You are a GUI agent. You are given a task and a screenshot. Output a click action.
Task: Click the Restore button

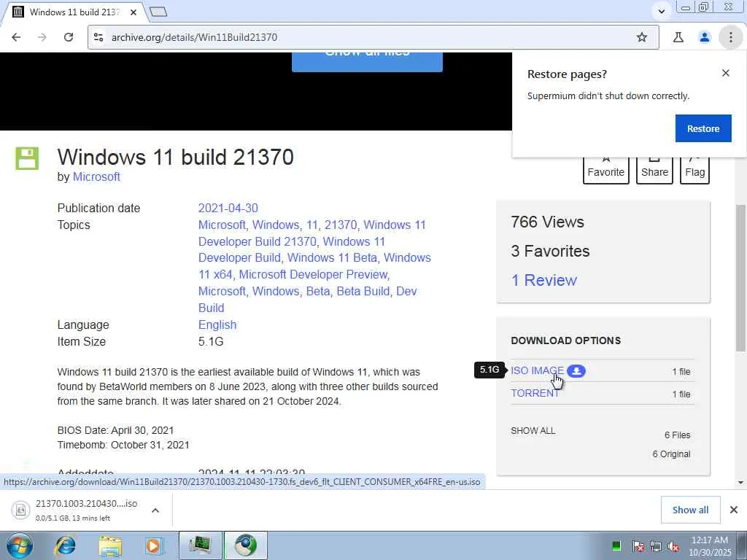coord(703,128)
